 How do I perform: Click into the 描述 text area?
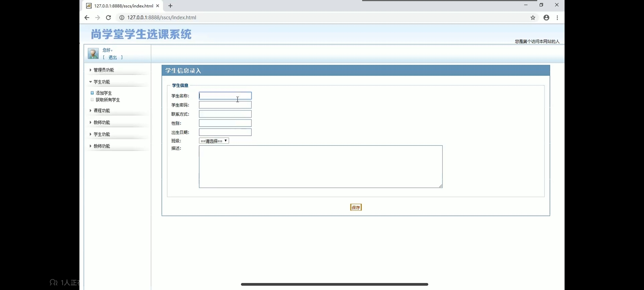click(x=320, y=166)
